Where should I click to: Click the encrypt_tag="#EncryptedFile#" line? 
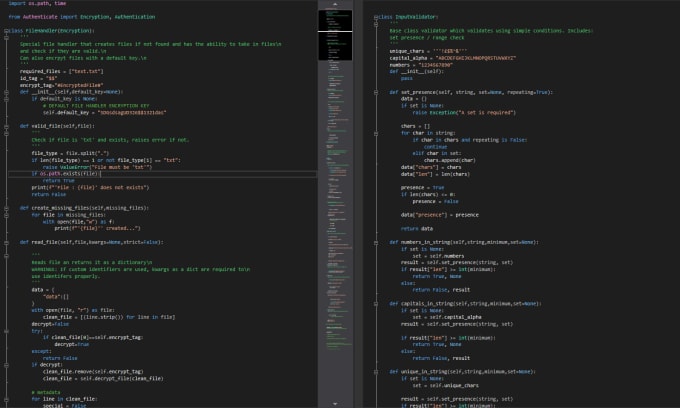61,85
